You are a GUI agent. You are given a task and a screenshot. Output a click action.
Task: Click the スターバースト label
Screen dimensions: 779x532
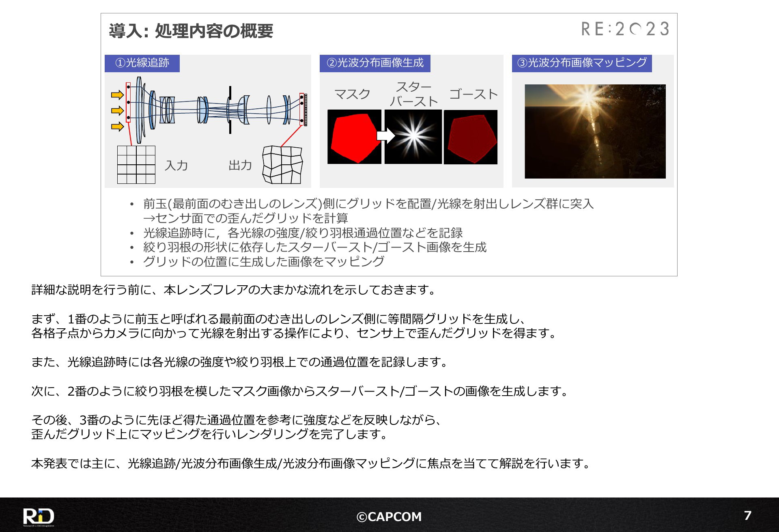[413, 94]
